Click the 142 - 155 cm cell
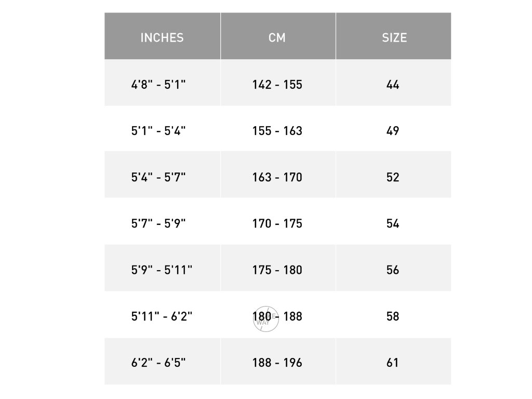Screen dimensions: 532x399 (x=278, y=83)
